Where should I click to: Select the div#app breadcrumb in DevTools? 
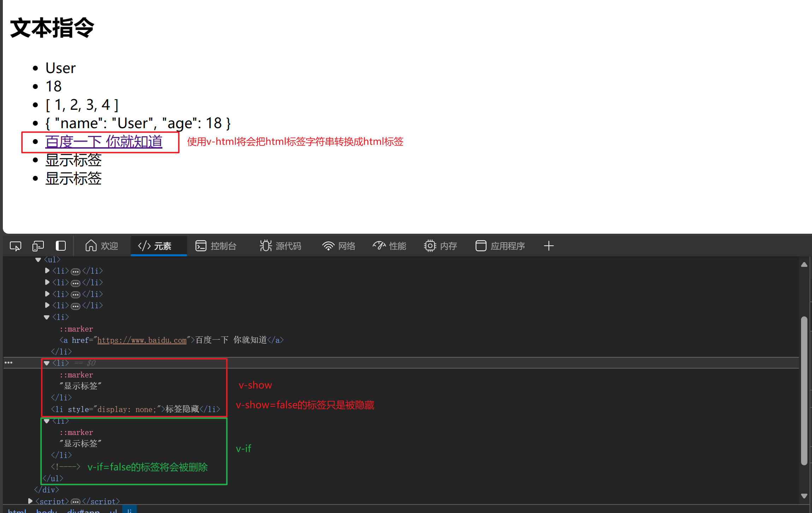[83, 511]
